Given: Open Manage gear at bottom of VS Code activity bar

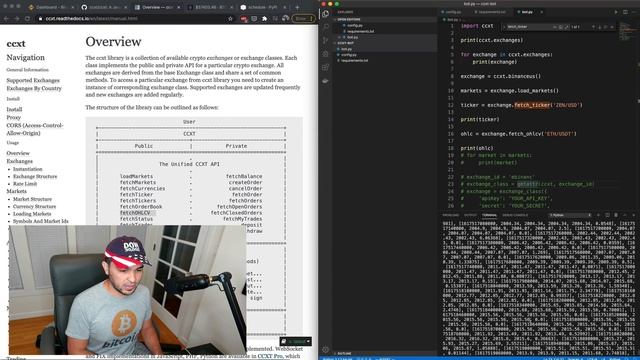Looking at the screenshot, I should tap(325, 349).
